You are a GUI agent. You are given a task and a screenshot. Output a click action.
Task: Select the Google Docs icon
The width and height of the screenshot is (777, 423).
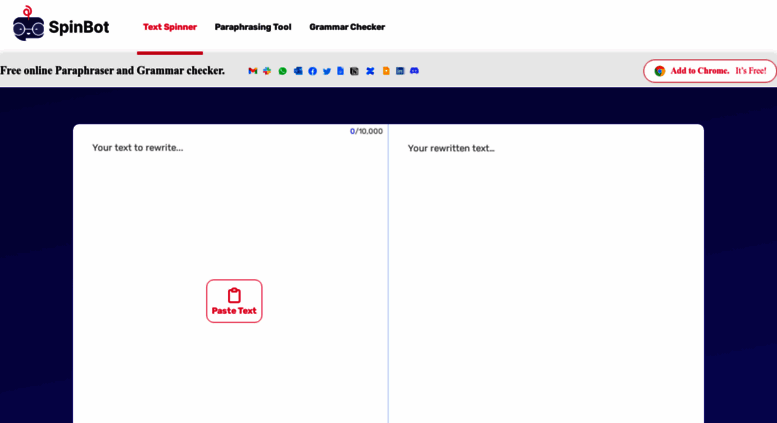tap(340, 71)
